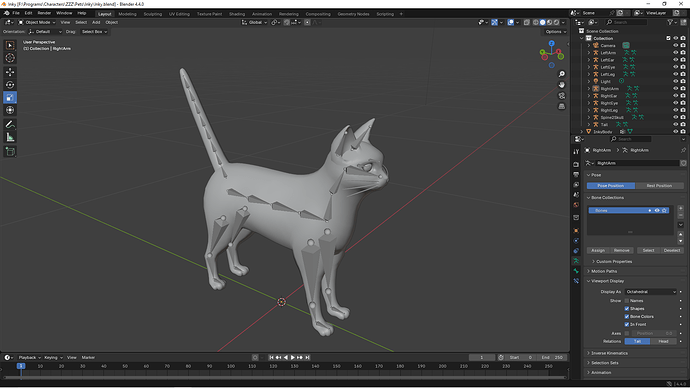This screenshot has height=388, width=690.
Task: Uncheck the Bone Colors checkbox
Action: point(627,317)
